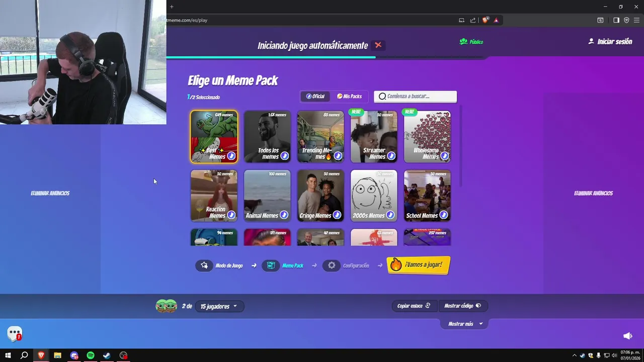Open a new browser tab with plus
644x362 pixels.
point(172,7)
